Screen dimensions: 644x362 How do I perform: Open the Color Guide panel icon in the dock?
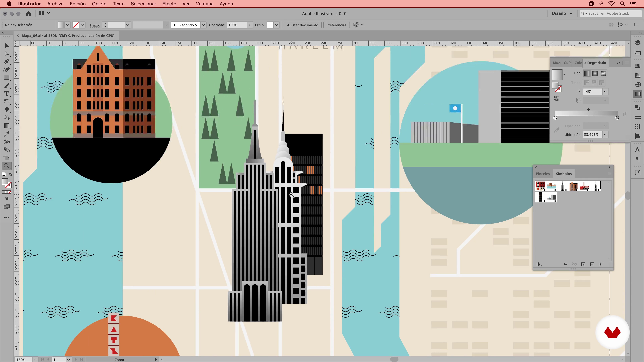coord(637,75)
